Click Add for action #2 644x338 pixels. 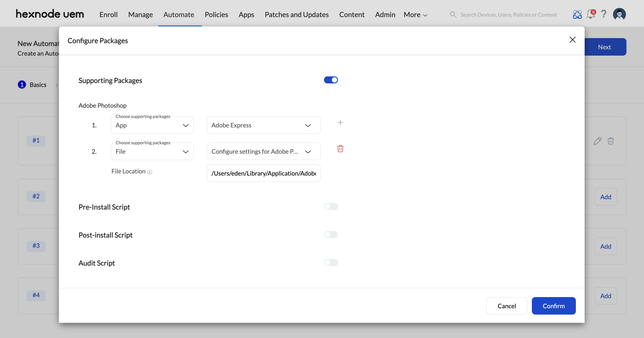(605, 197)
